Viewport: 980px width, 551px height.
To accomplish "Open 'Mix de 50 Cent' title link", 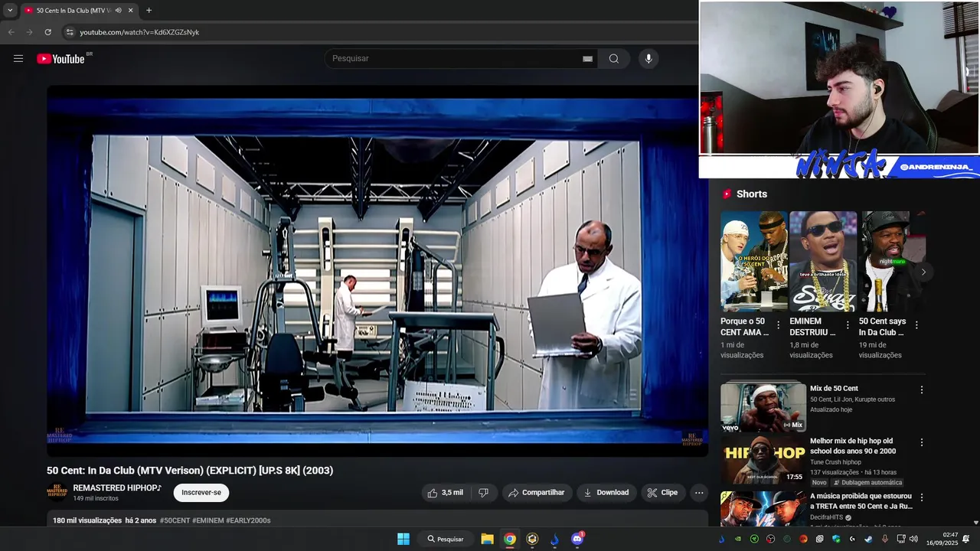I will coord(834,389).
